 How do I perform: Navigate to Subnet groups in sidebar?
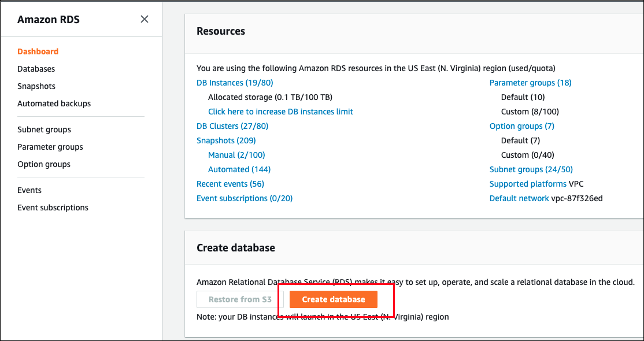(44, 129)
